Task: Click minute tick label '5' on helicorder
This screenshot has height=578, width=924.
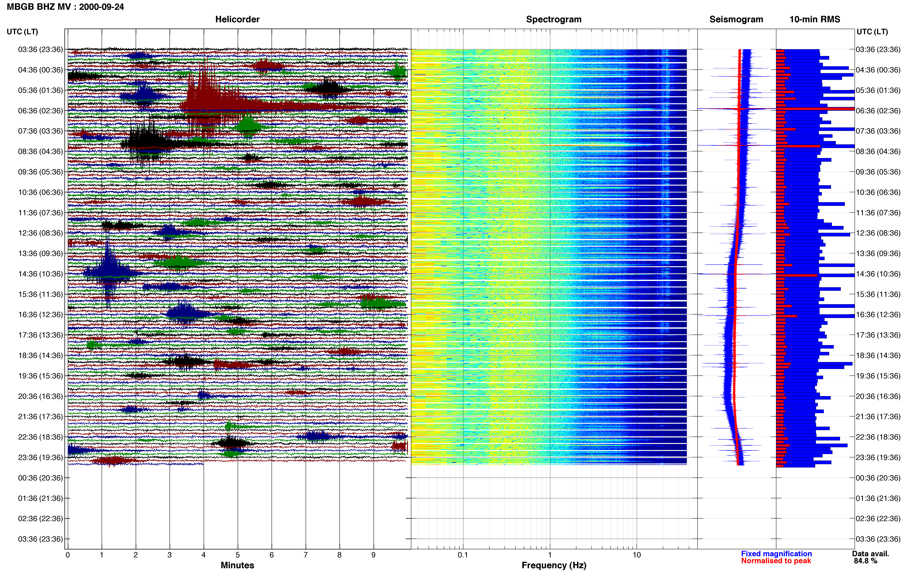Action: point(238,555)
